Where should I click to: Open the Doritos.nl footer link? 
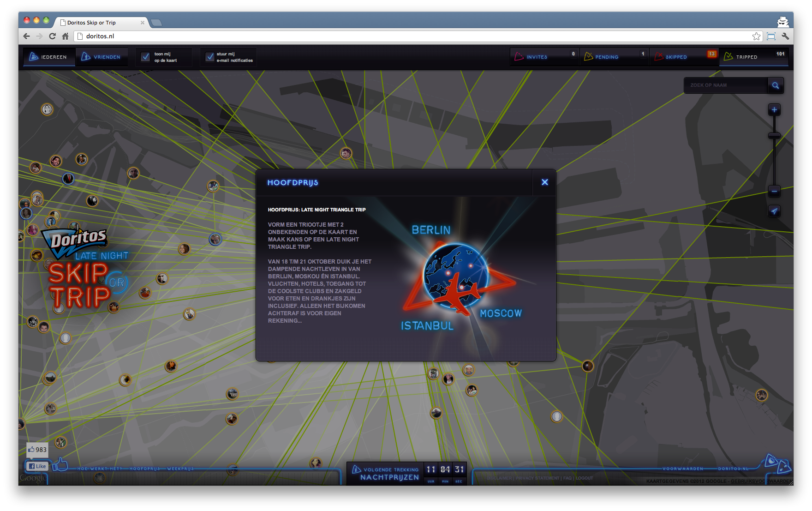(x=733, y=469)
